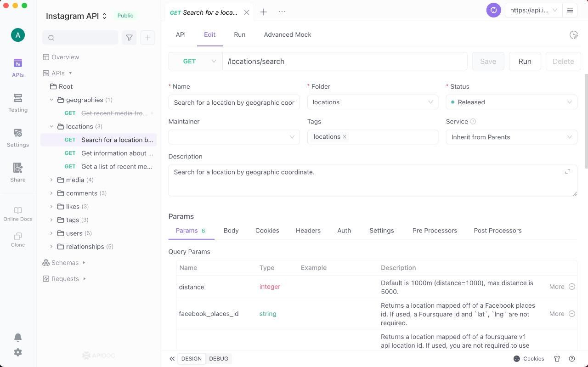Viewport: 588px width, 367px height.
Task: Expand the tags folder
Action: point(51,220)
